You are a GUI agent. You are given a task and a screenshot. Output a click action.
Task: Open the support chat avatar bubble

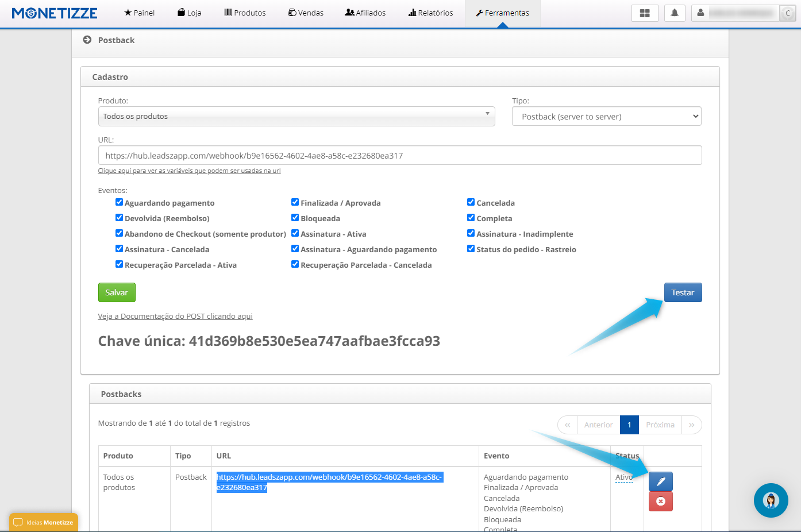click(771, 500)
